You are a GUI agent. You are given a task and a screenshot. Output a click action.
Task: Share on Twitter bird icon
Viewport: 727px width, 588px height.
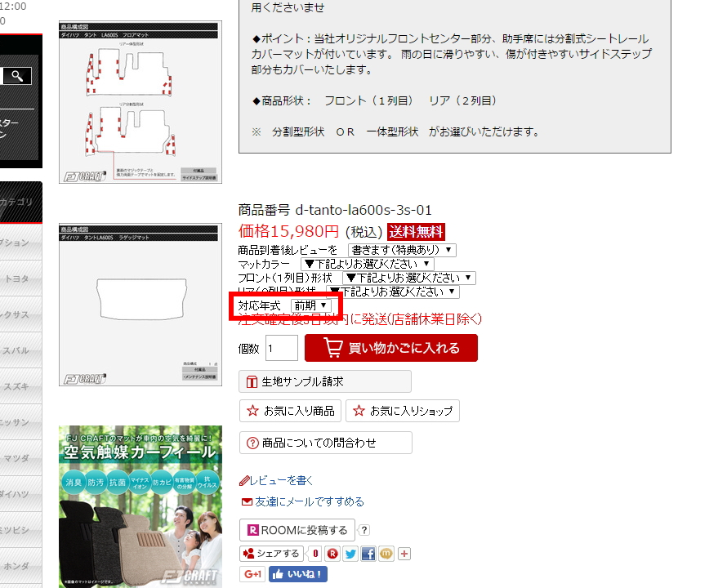point(350,554)
